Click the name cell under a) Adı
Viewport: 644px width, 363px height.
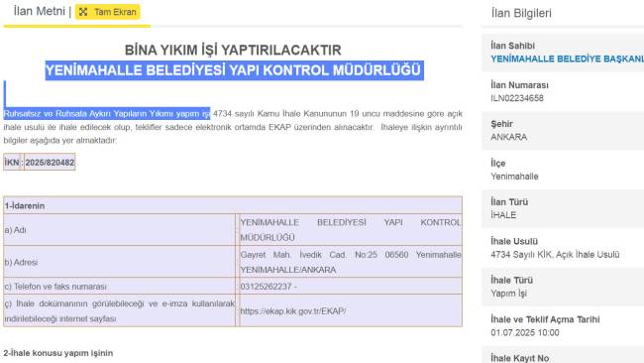tap(351, 230)
